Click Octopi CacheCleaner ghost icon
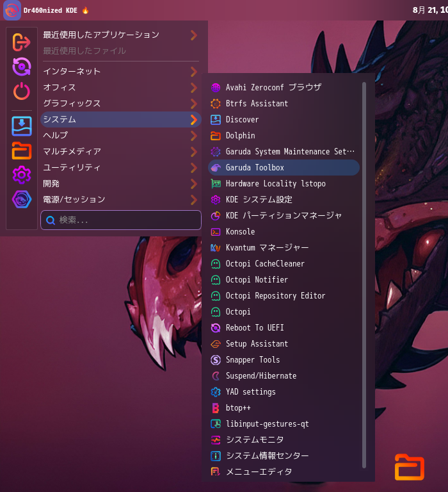Image resolution: width=448 pixels, height=492 pixels. coord(216,264)
